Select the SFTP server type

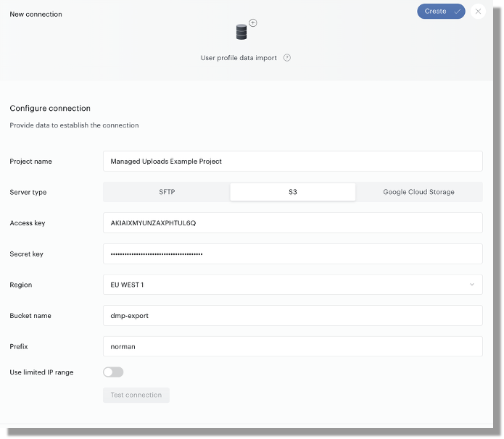click(x=167, y=192)
